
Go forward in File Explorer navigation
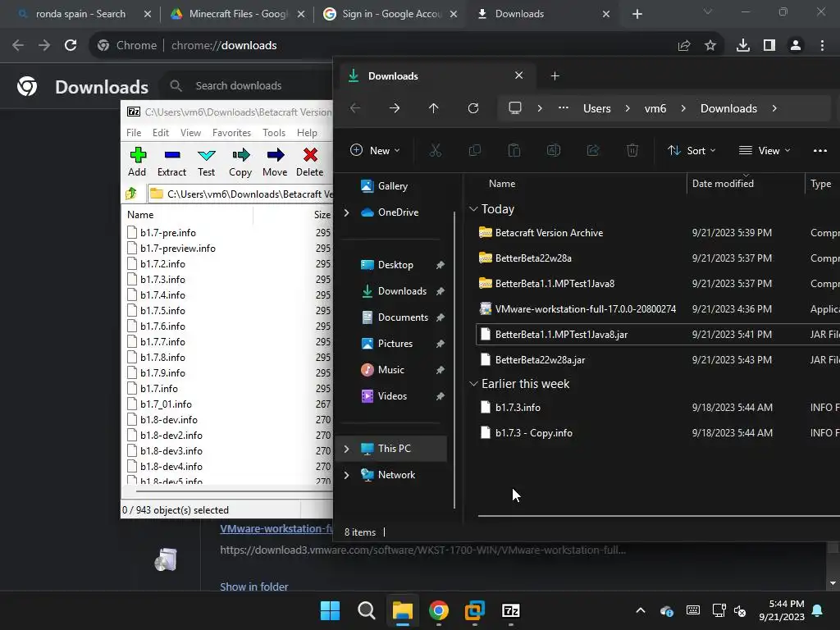point(395,108)
